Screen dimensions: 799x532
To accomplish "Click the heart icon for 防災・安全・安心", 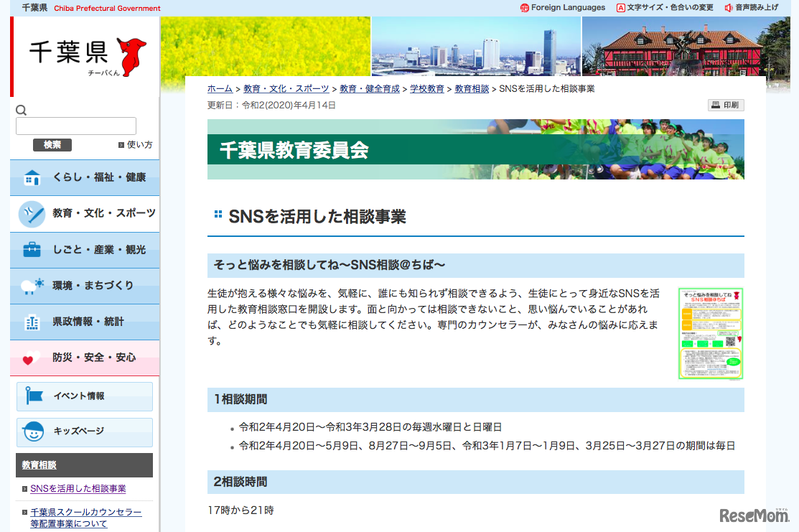I will click(x=30, y=357).
